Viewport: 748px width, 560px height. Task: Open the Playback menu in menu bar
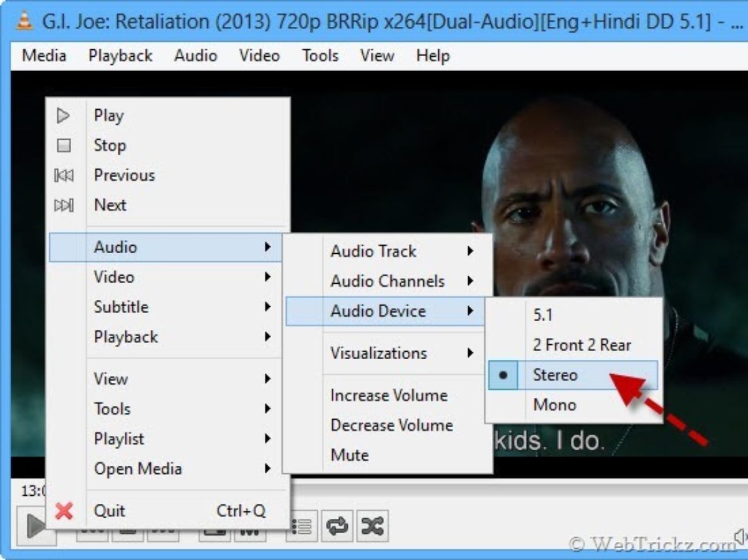[x=120, y=56]
